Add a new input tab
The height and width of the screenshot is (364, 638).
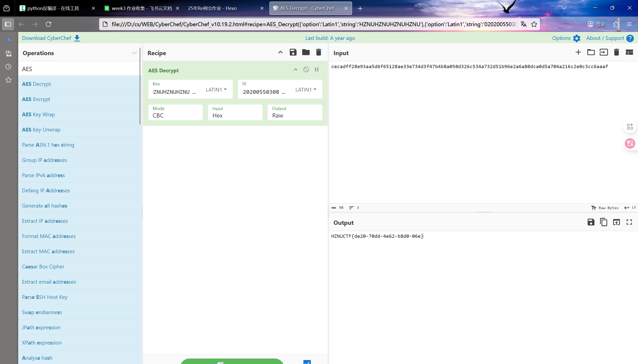(578, 52)
